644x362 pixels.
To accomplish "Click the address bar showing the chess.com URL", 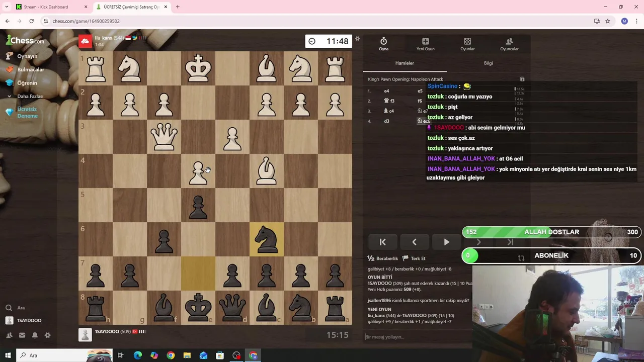I will pos(317,21).
